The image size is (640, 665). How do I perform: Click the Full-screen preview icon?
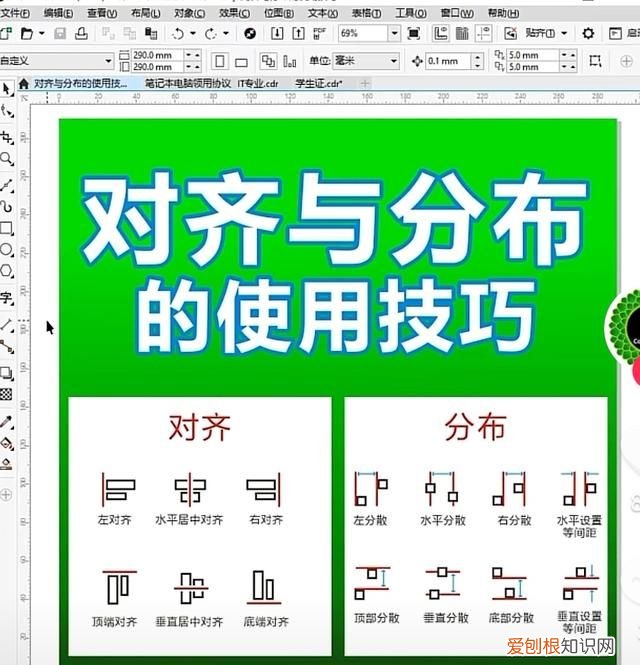coord(414,33)
